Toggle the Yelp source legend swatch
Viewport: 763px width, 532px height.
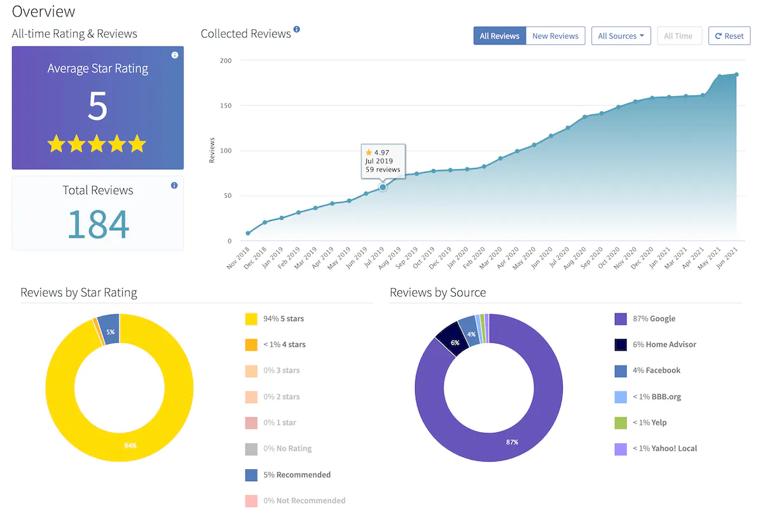[x=621, y=423]
